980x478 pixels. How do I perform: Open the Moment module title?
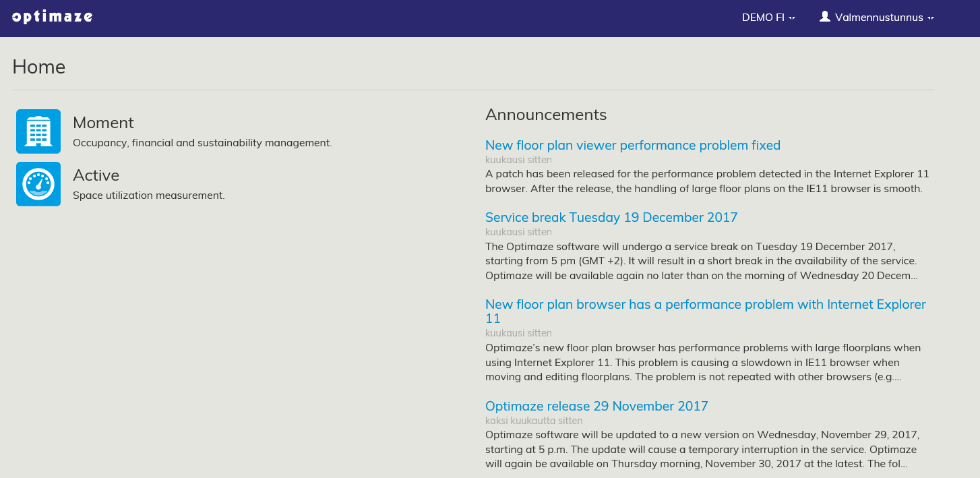pyautogui.click(x=103, y=123)
